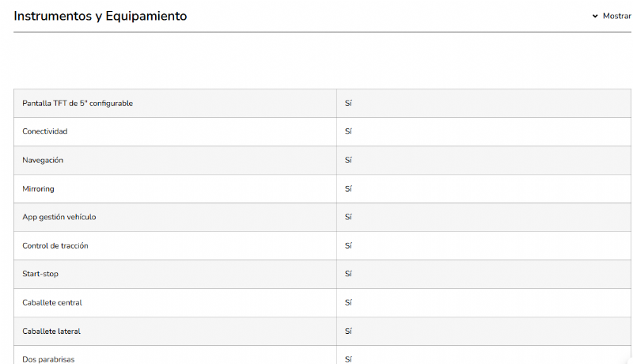Click the Control de tracción label
633x364 pixels.
point(55,246)
